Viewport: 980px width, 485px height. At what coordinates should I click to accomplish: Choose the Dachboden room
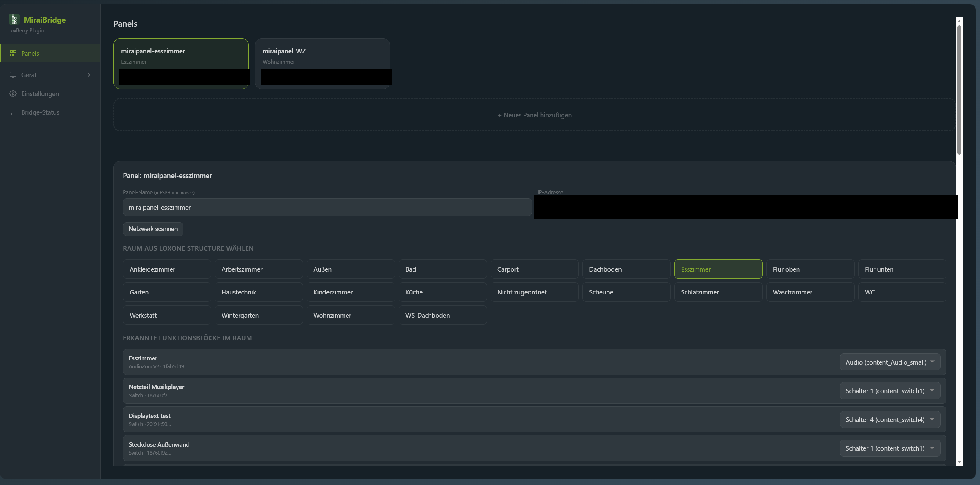tap(626, 269)
